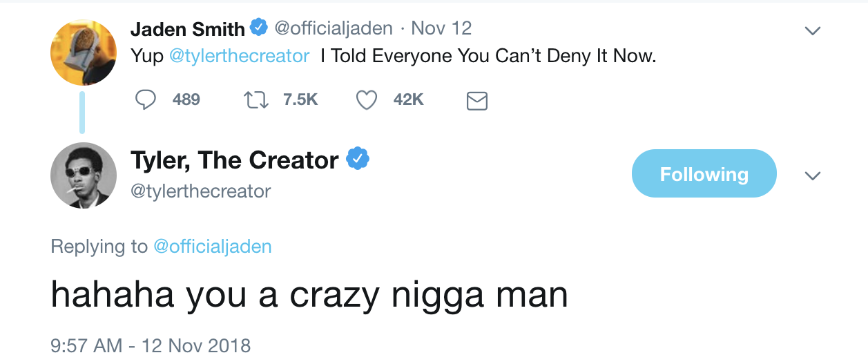Click Tyler, The Creator's verified badge
This screenshot has height=364, width=868.
tap(358, 160)
